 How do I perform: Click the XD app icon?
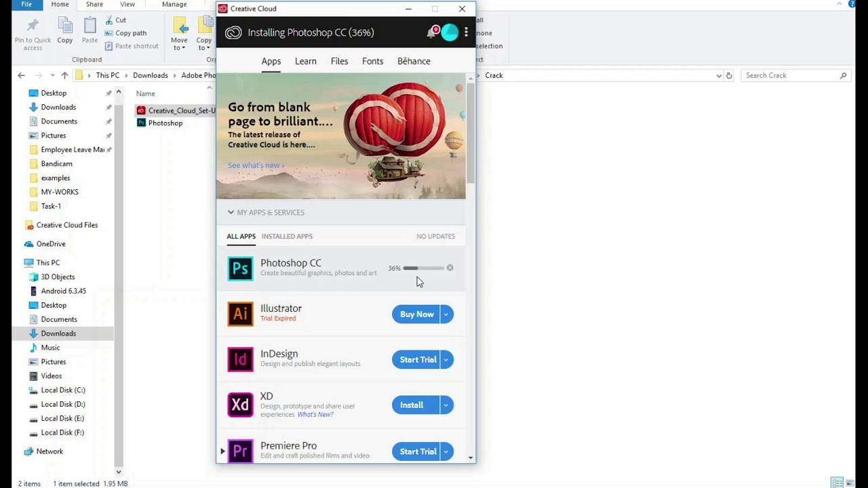240,405
